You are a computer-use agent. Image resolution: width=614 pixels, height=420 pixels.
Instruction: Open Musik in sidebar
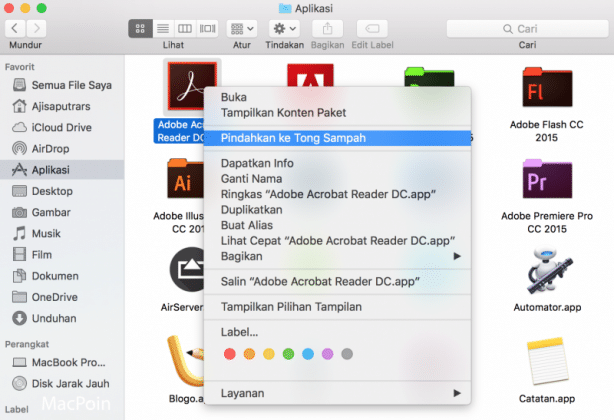click(62, 233)
